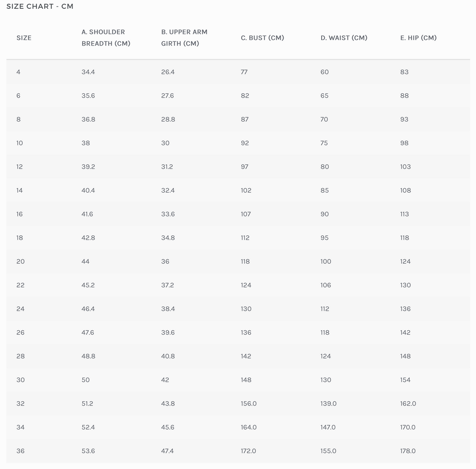Click the waist value 80 for size 12

pos(324,167)
